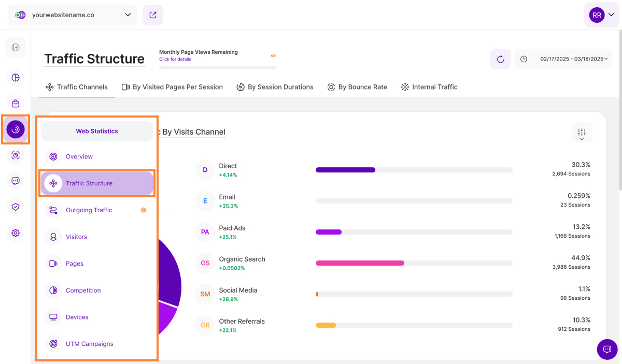Expand the RR user account menu
The width and height of the screenshot is (622, 364).
(601, 16)
